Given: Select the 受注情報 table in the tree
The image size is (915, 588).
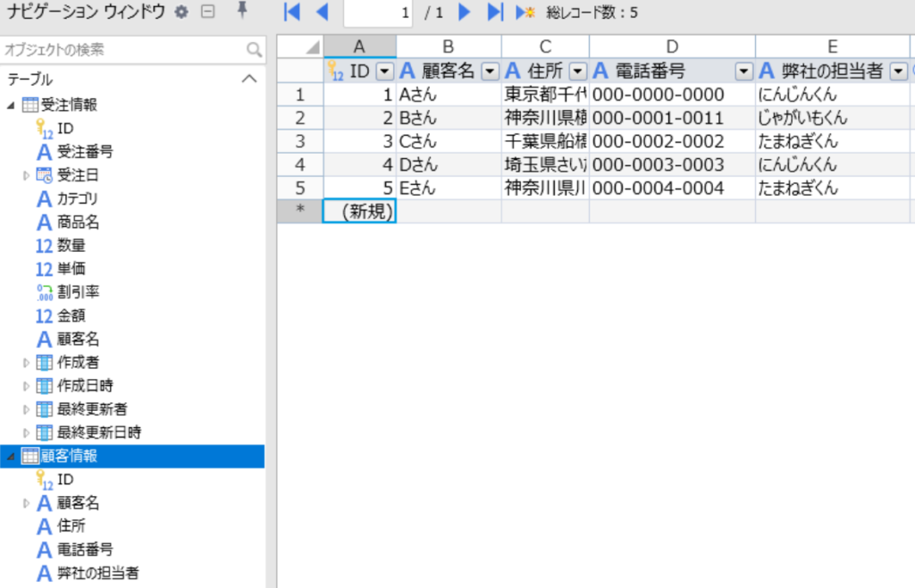Looking at the screenshot, I should 68,105.
